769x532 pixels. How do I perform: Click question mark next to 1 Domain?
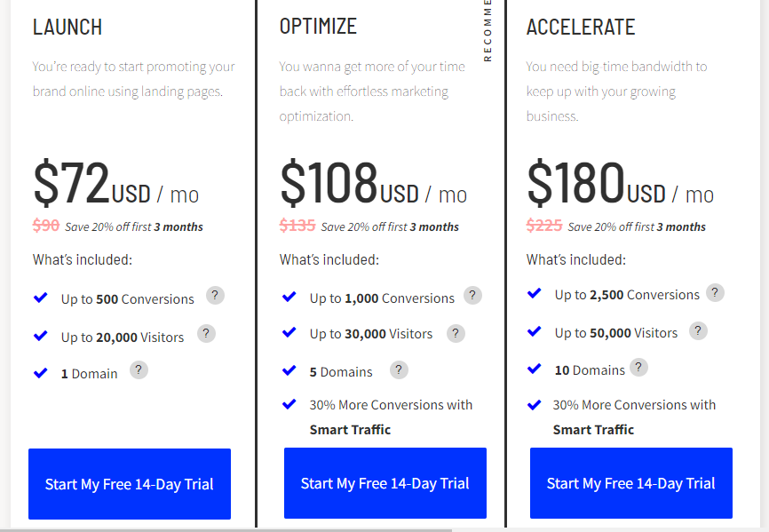click(139, 369)
